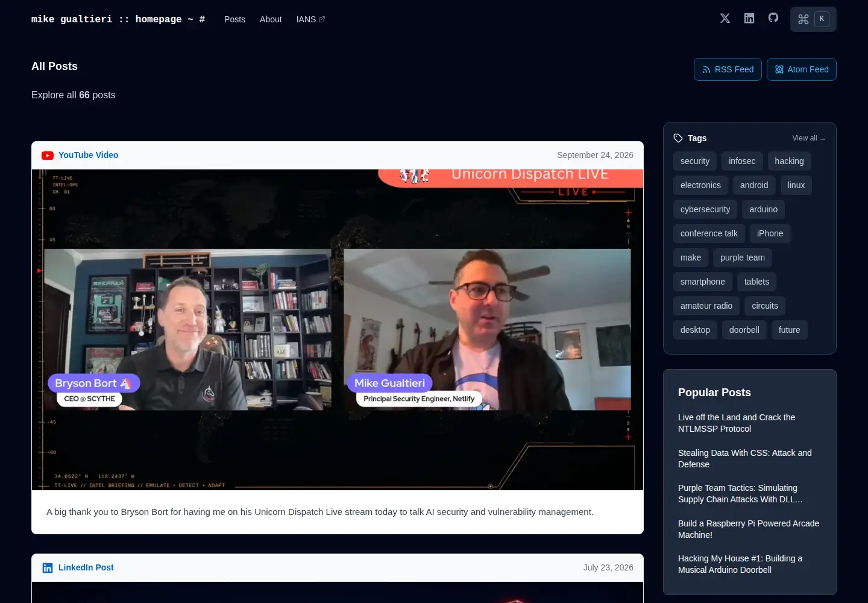Click the purple team tag
Image resolution: width=868 pixels, height=603 pixels.
pos(743,257)
